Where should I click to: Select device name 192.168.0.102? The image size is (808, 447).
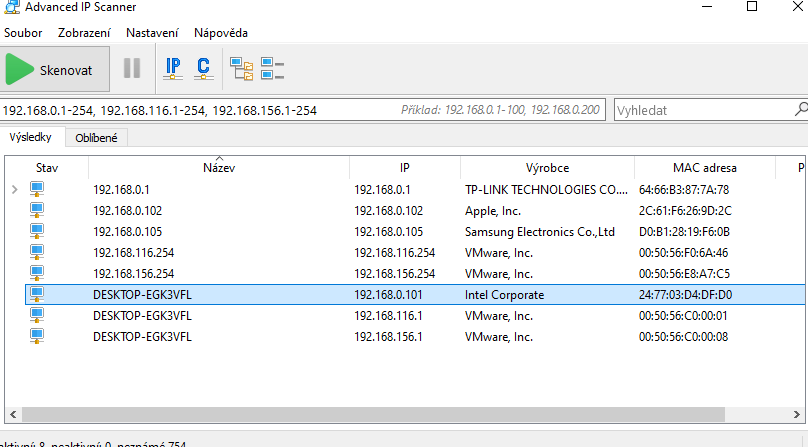(127, 211)
